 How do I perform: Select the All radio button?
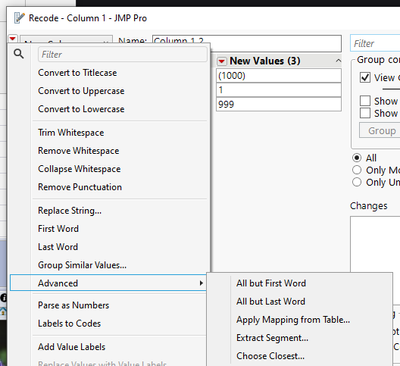click(x=357, y=157)
